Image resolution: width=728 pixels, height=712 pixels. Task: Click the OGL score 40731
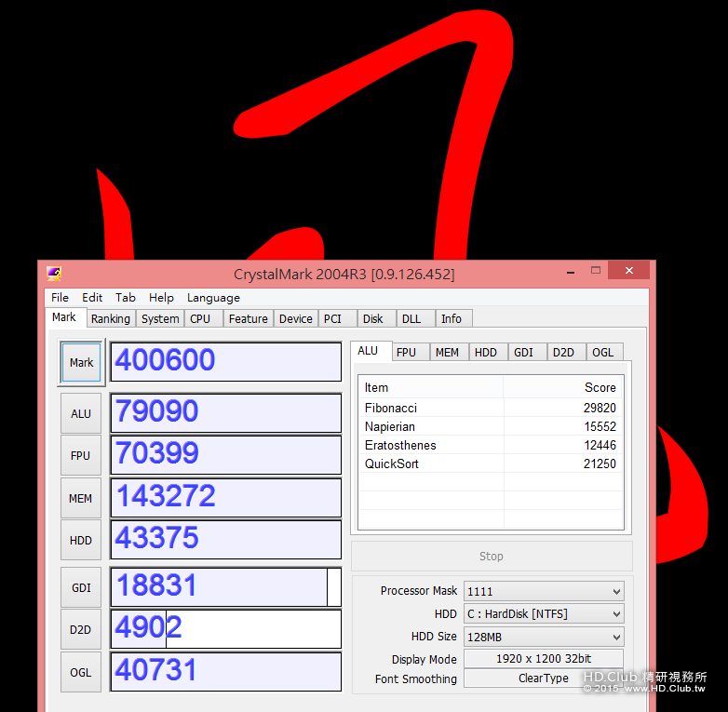[226, 672]
